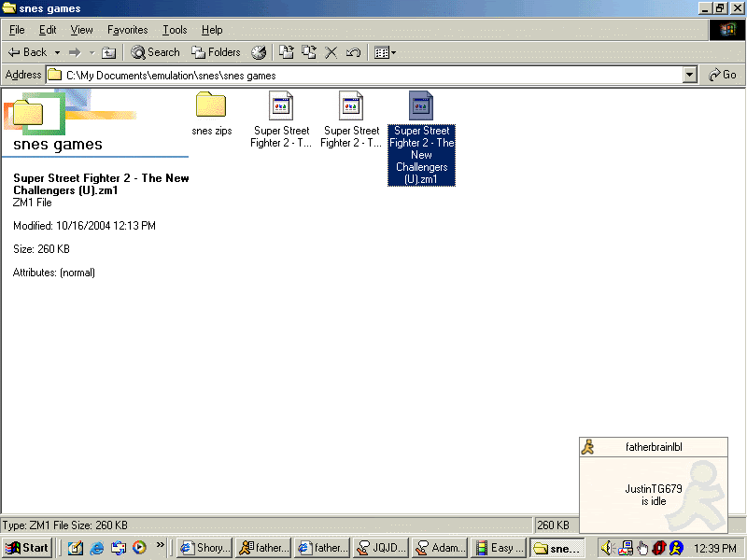747x560 pixels.
Task: Click the Go button
Action: click(x=722, y=75)
